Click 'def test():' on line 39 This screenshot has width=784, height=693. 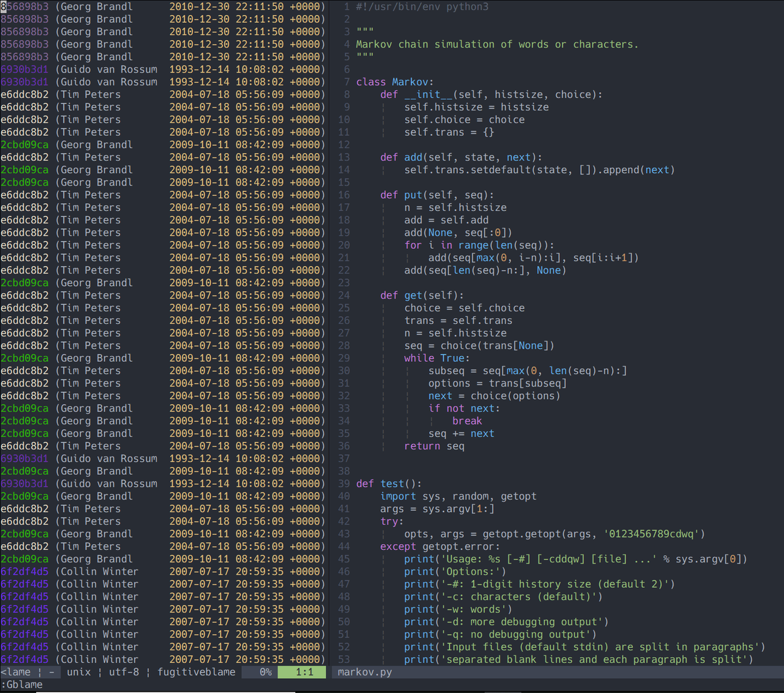(x=389, y=484)
